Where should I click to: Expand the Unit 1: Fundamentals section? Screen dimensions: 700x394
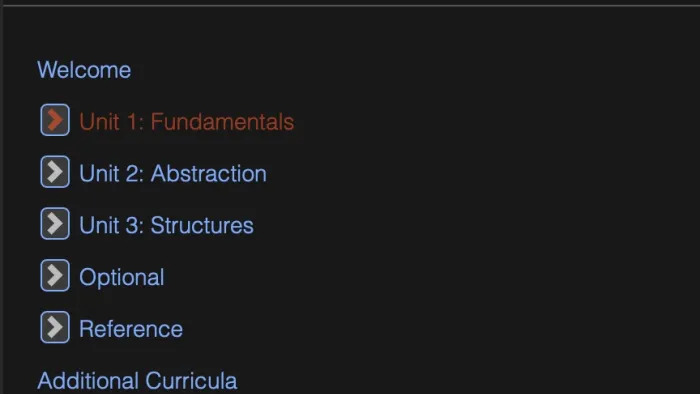(x=55, y=120)
